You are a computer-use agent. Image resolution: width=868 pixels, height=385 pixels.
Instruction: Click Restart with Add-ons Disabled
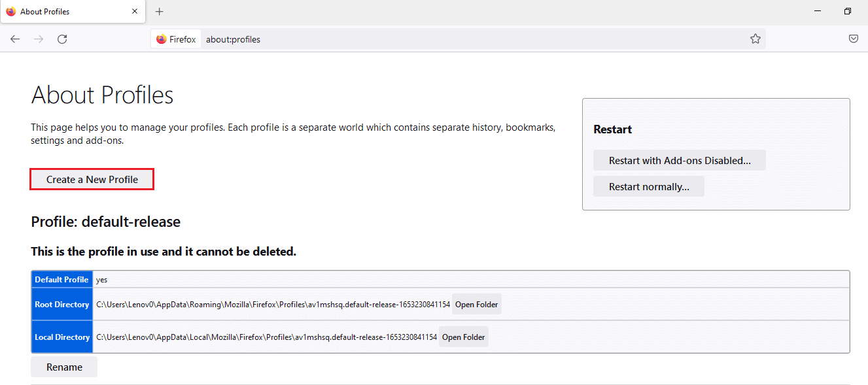680,160
